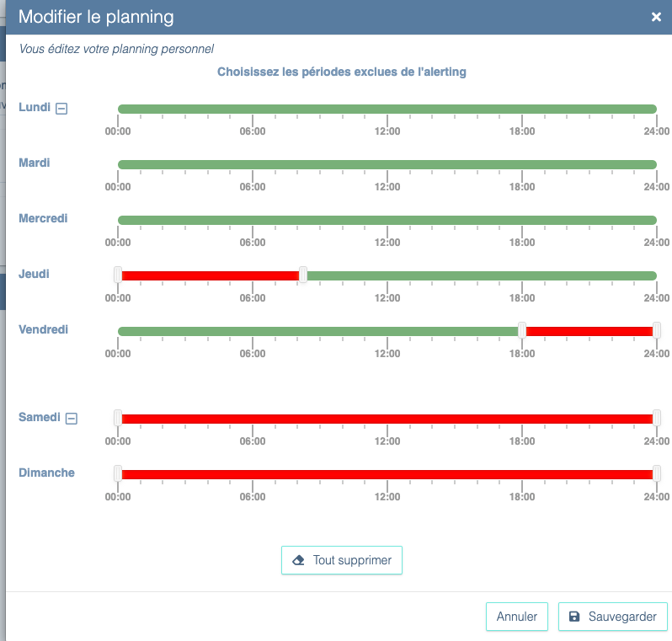The image size is (672, 641).
Task: Click the Tout supprimer button
Action: click(342, 560)
